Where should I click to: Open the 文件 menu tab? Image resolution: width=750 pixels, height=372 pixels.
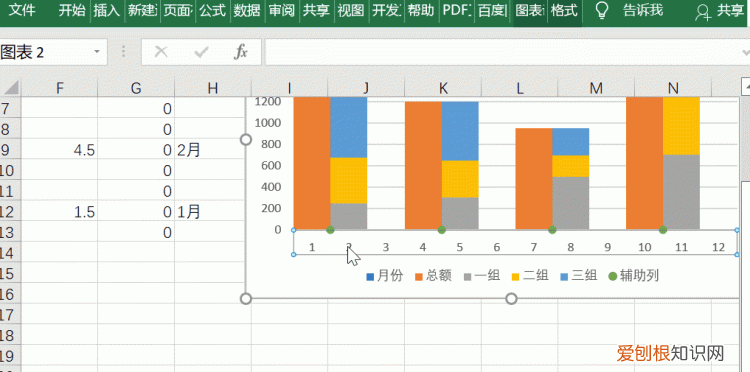22,11
